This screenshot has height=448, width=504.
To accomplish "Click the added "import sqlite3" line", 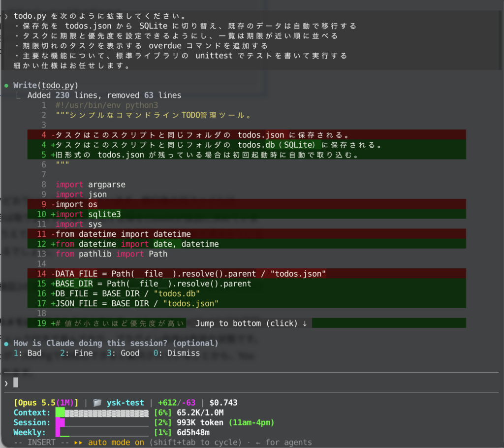I will [247, 214].
